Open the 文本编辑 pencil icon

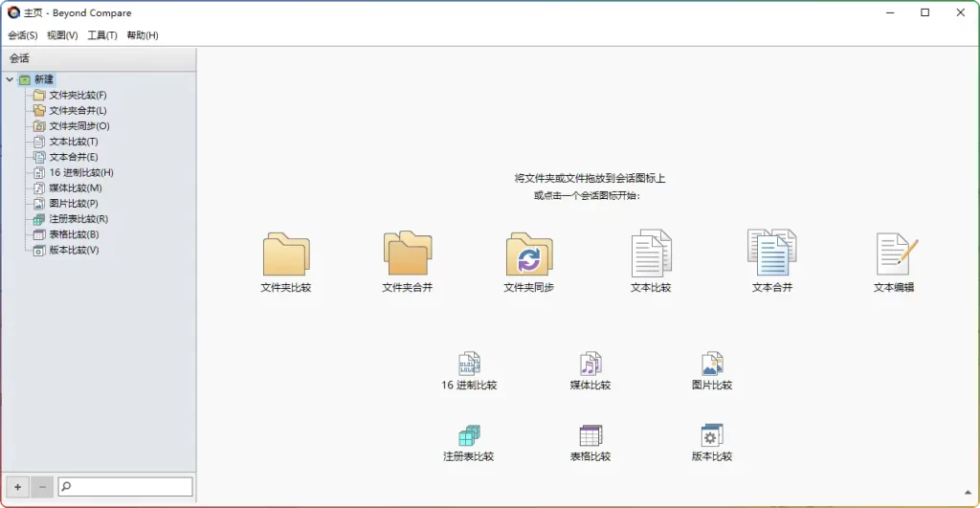[x=896, y=254]
